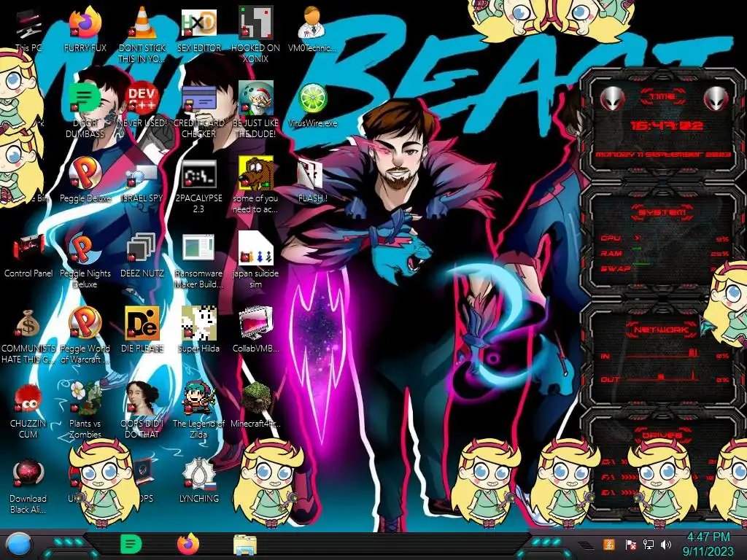Click the left alien head on the widget

[x=612, y=99]
